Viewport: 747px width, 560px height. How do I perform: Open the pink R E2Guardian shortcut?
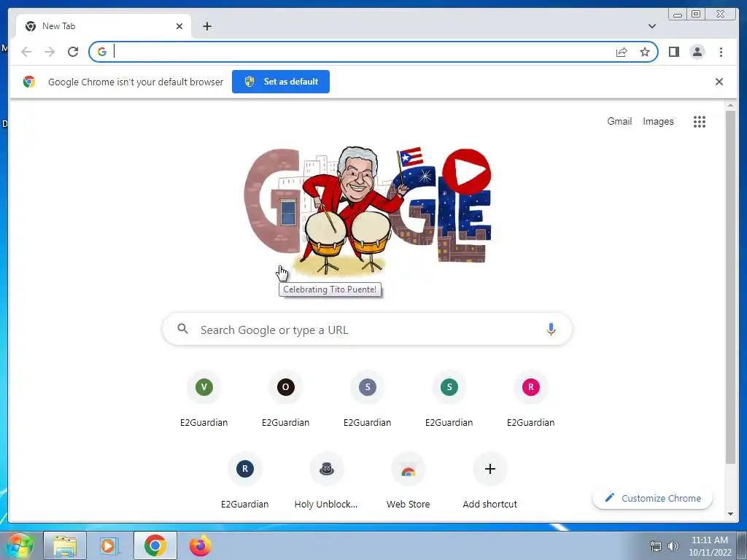pos(531,399)
